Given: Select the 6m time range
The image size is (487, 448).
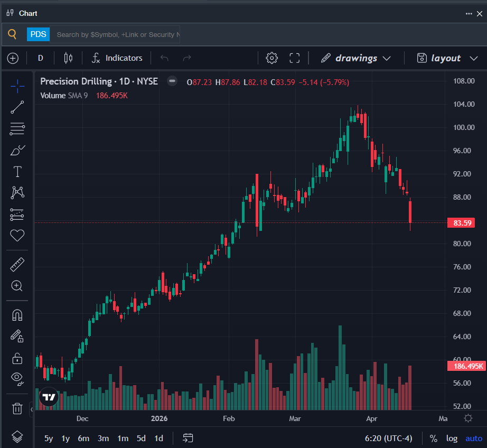Looking at the screenshot, I should pyautogui.click(x=83, y=438).
